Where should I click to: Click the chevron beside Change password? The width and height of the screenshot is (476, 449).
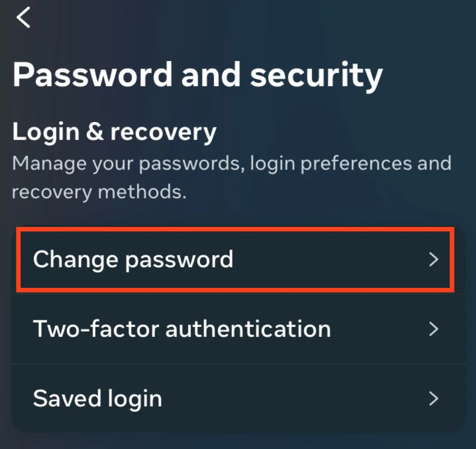pyautogui.click(x=433, y=259)
